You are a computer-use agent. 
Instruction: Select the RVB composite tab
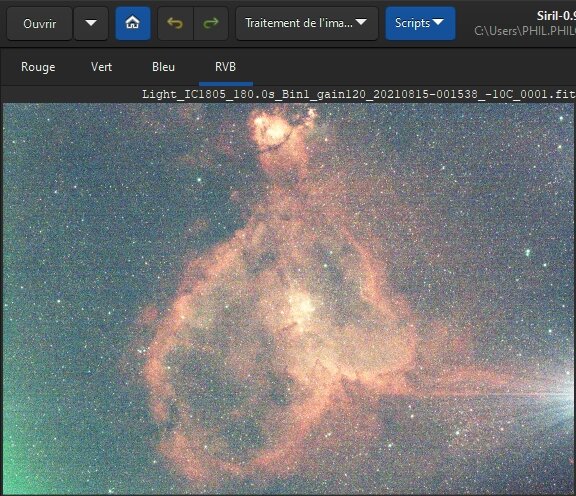click(226, 67)
